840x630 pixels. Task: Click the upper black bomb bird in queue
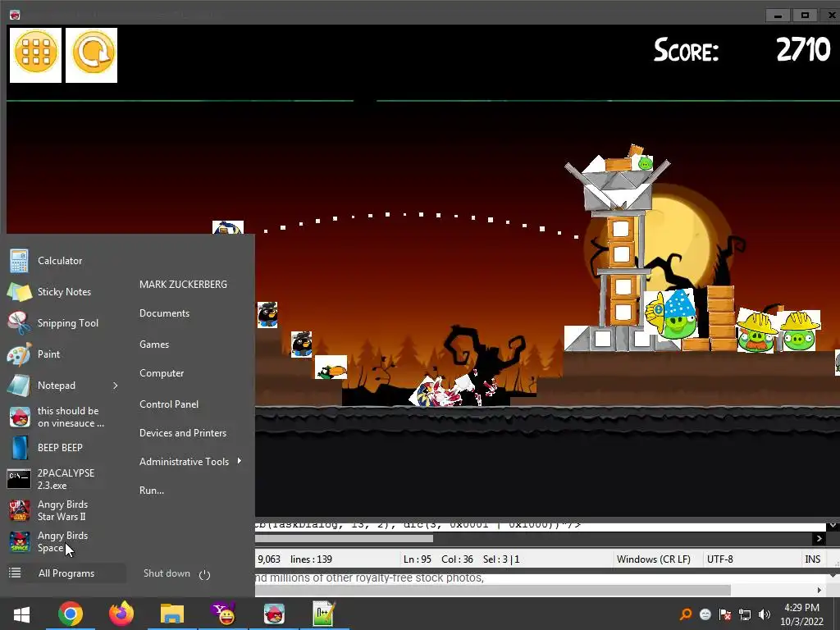(267, 314)
